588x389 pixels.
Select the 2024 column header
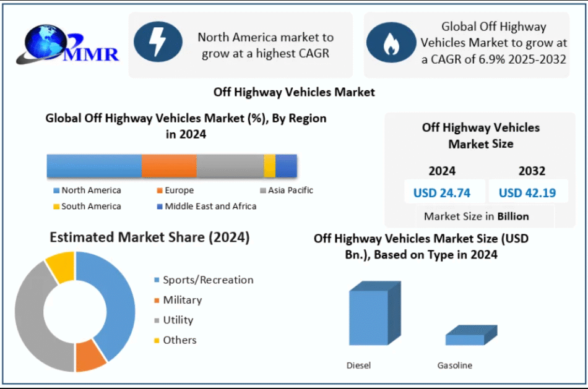[442, 171]
